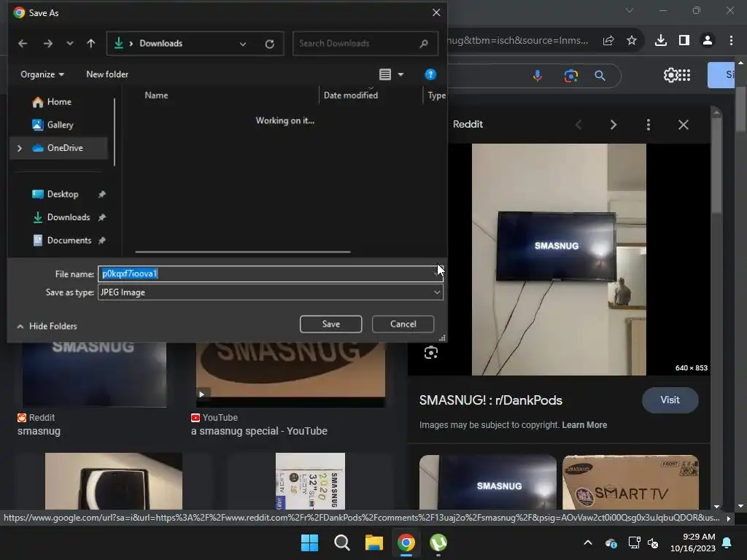
Task: Open the Save as type dropdown
Action: (x=270, y=292)
